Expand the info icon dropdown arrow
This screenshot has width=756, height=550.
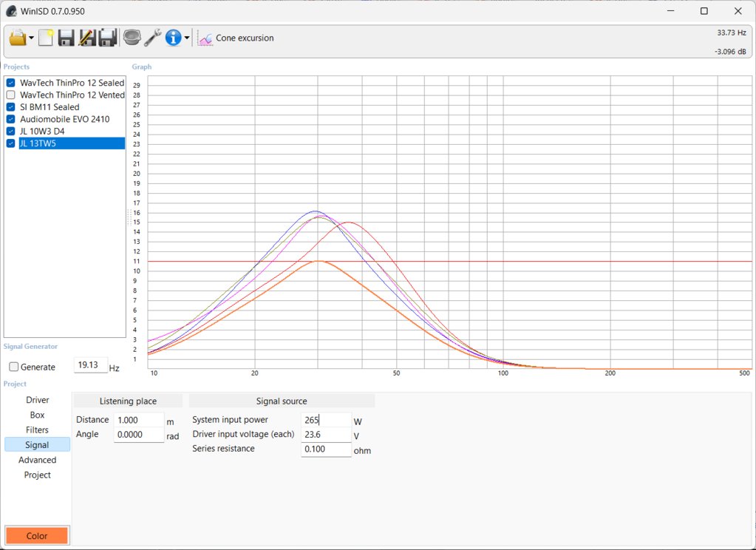click(x=186, y=38)
